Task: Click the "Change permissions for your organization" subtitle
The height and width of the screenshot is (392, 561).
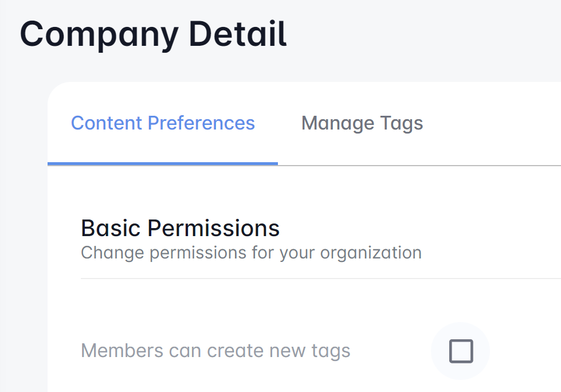Action: (251, 253)
